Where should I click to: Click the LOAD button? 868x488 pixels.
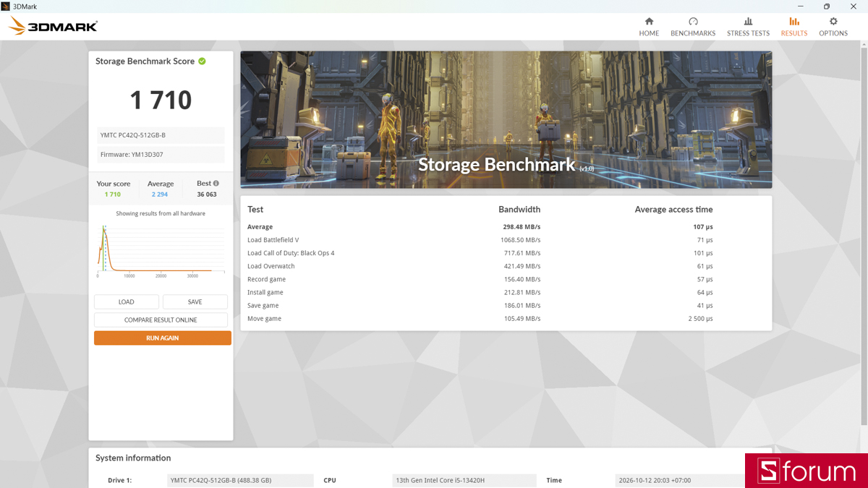coord(127,302)
